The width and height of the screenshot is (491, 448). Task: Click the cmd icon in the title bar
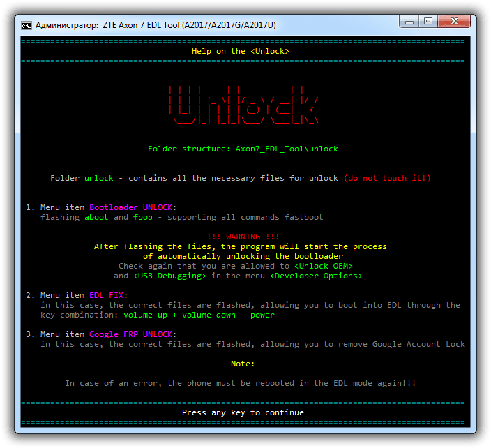27,25
